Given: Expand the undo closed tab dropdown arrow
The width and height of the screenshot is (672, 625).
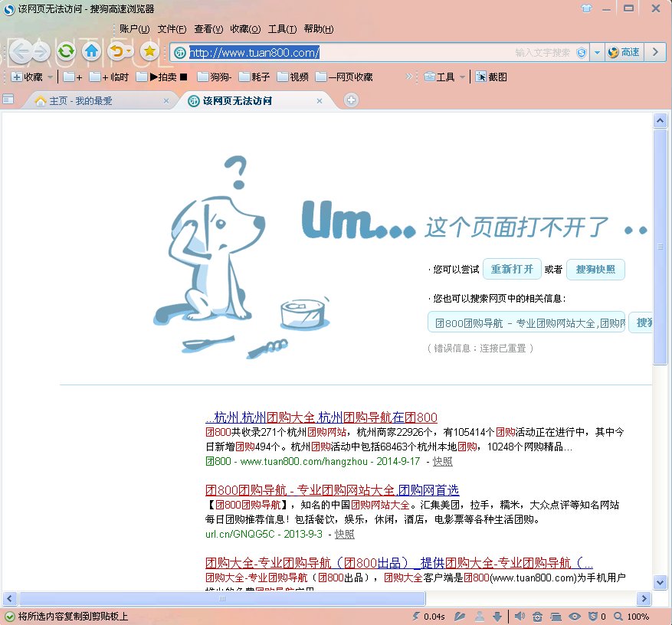Looking at the screenshot, I should (x=129, y=52).
